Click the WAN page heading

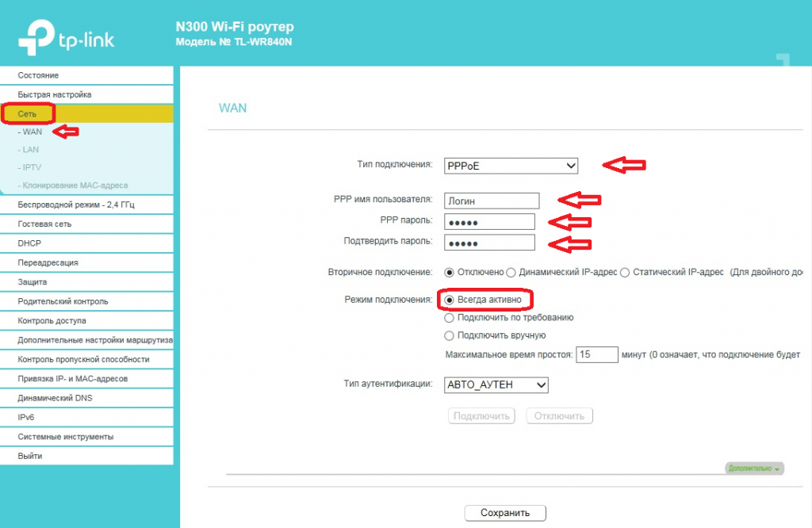(232, 108)
